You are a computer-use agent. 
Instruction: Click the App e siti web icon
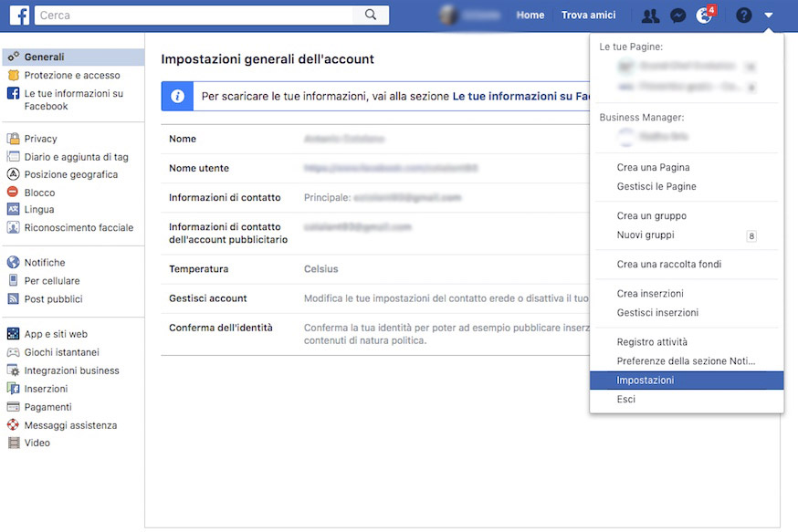pyautogui.click(x=14, y=334)
